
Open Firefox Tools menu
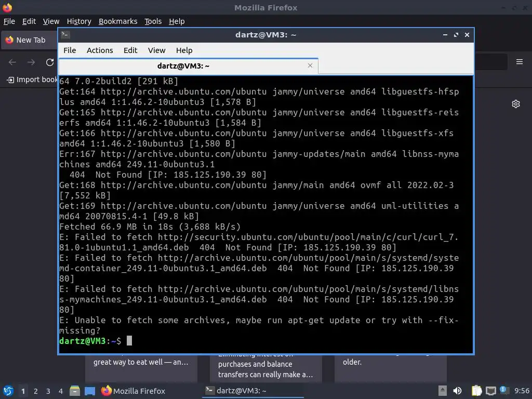point(153,21)
